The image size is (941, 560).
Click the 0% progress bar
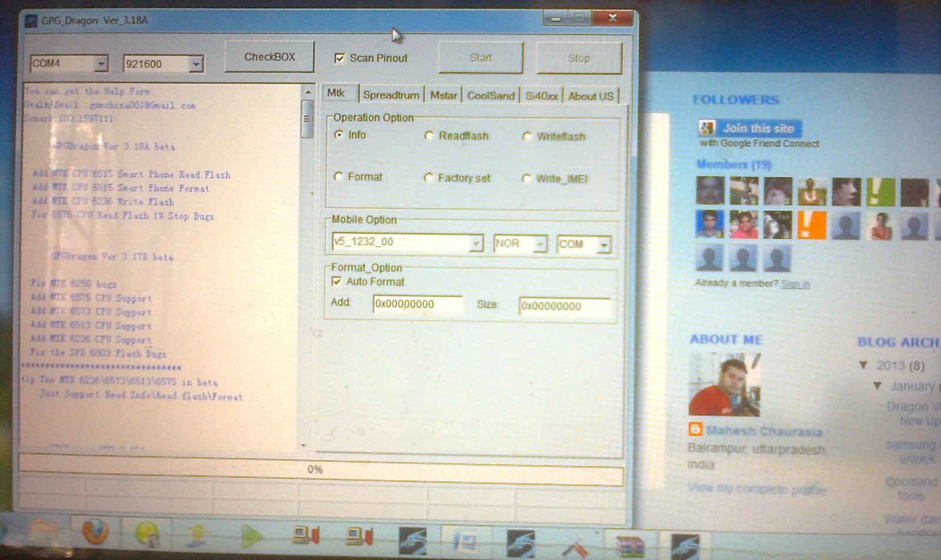coord(321,470)
